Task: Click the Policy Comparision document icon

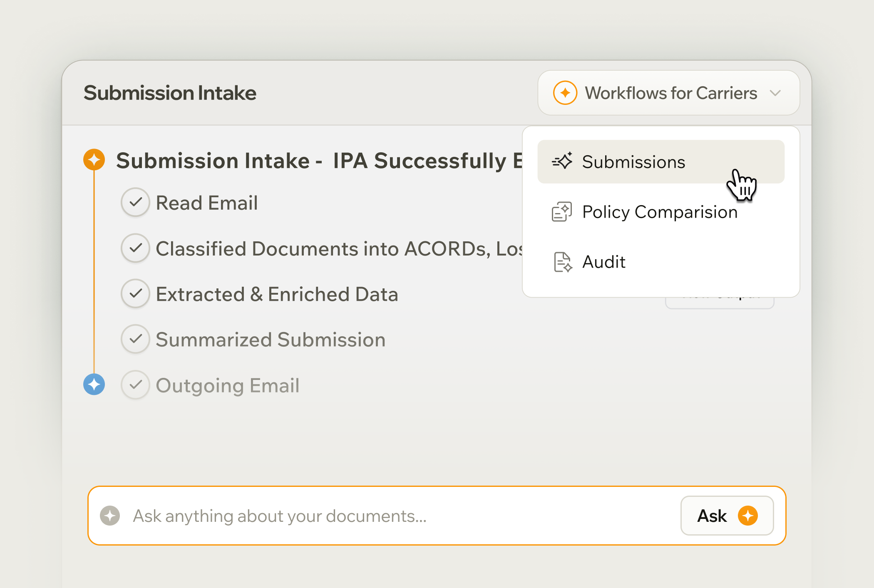Action: click(x=562, y=212)
